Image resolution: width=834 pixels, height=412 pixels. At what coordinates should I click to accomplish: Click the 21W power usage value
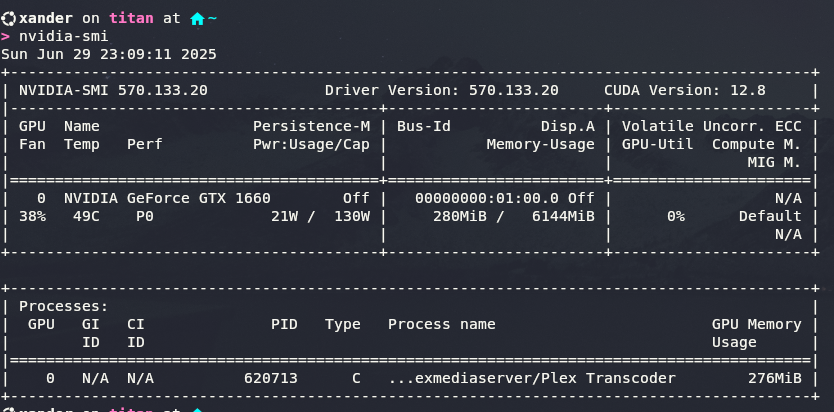285,217
